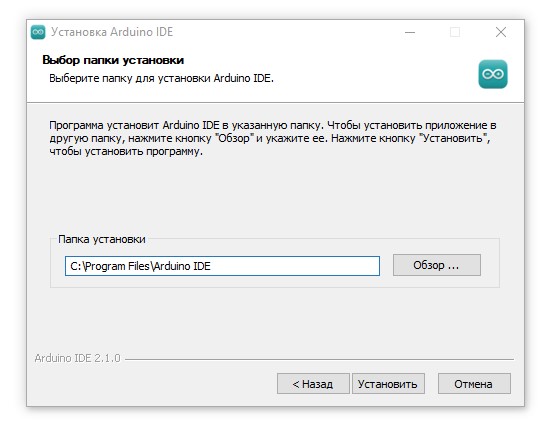The width and height of the screenshot is (556, 433).
Task: Click the large Arduino logo in the header
Action: (x=493, y=74)
